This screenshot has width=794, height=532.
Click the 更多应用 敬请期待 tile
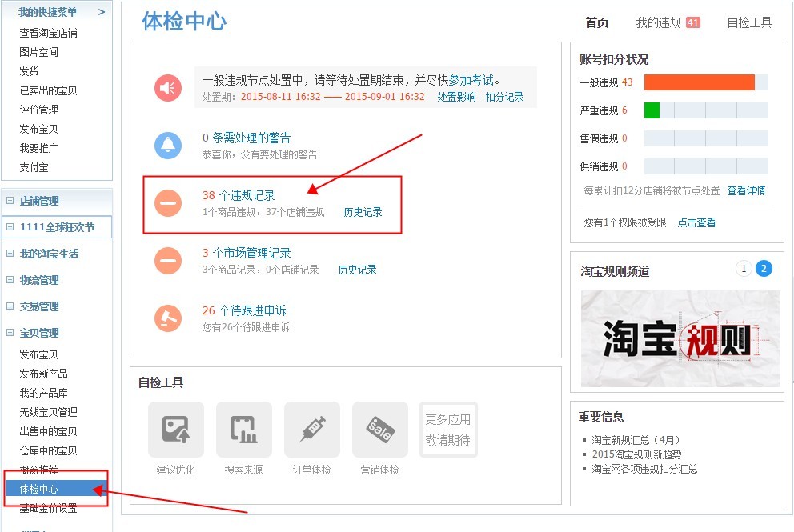(x=448, y=430)
